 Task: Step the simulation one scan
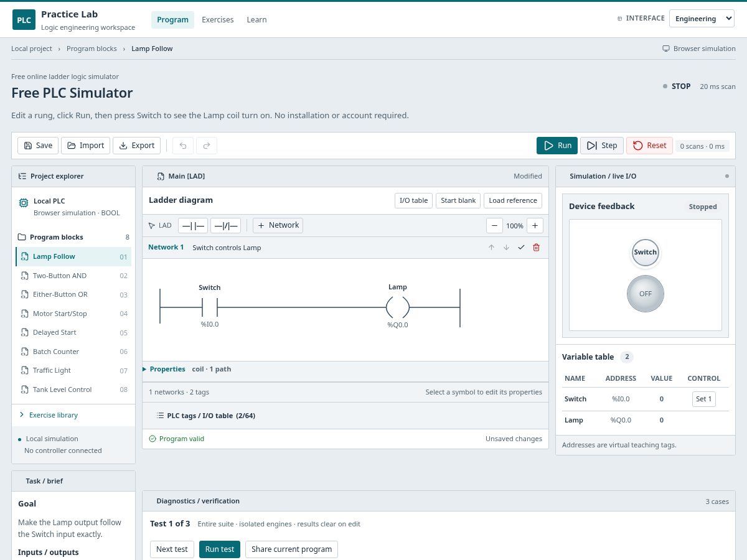[602, 146]
